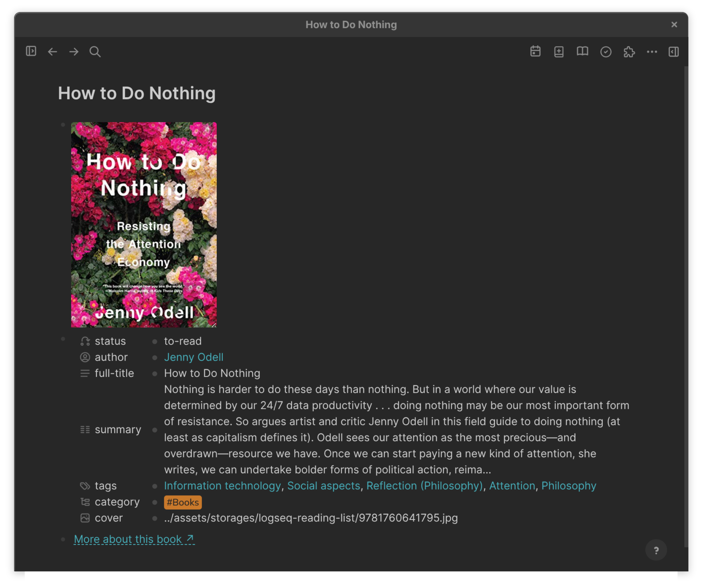Click the bullet beside the cover image block
This screenshot has height=588, width=703.
tap(63, 125)
